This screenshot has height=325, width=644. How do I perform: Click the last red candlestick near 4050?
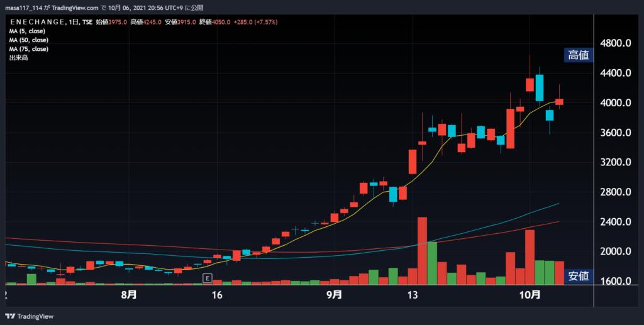[x=559, y=102]
